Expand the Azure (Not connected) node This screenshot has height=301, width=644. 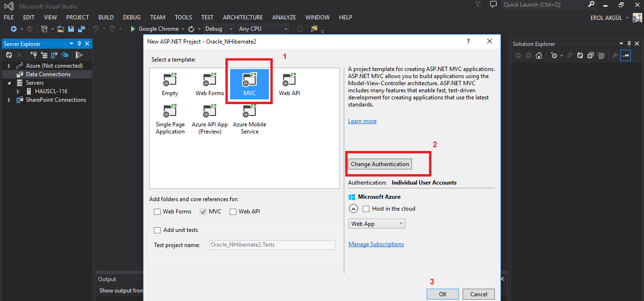tap(9, 66)
